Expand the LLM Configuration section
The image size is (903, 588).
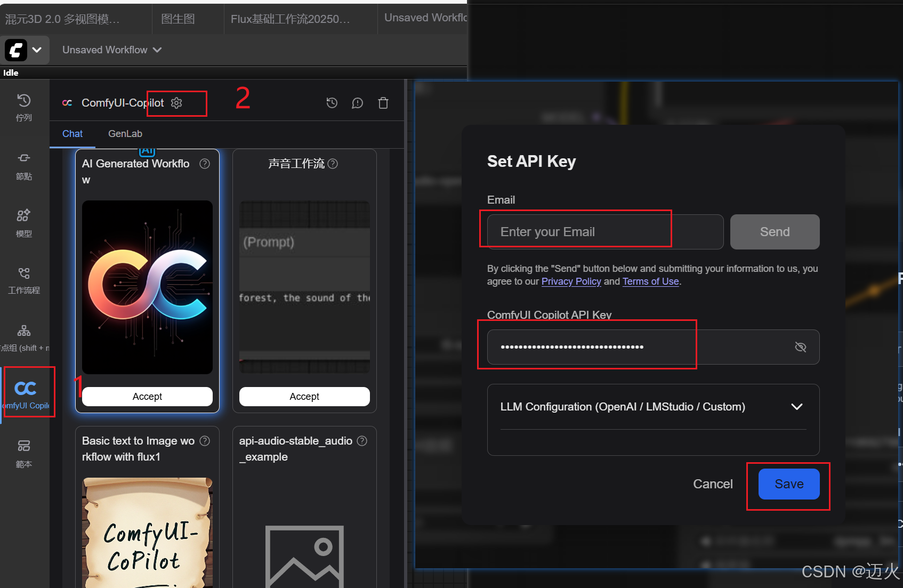click(653, 407)
